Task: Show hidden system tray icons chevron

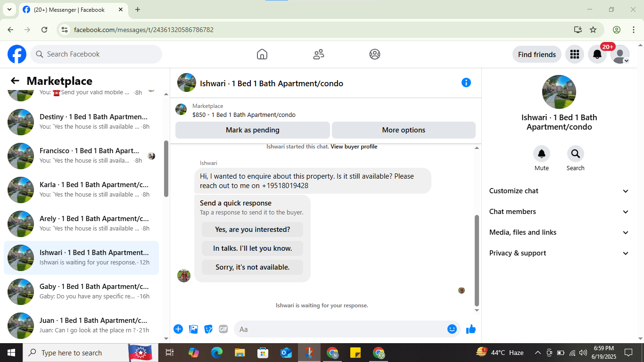Action: click(537, 353)
